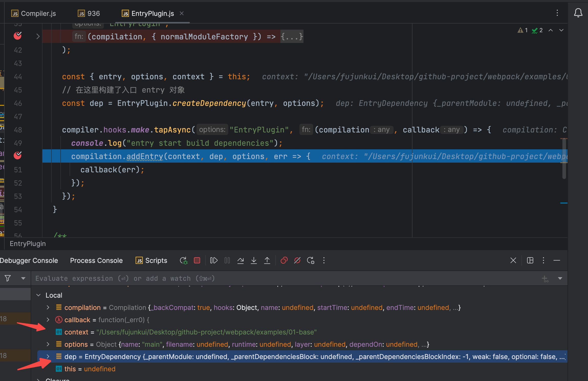588x381 pixels.
Task: Resume program execution
Action: pos(214,261)
